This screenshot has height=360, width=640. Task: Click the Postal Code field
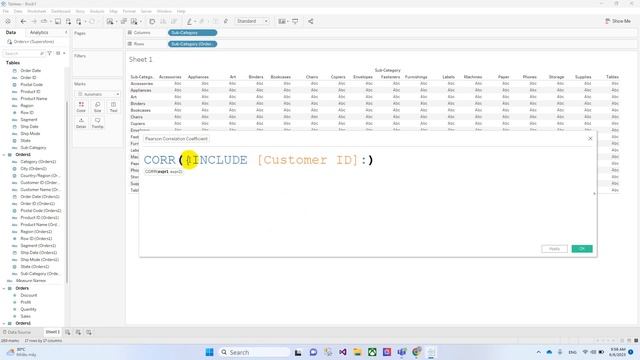[32, 84]
